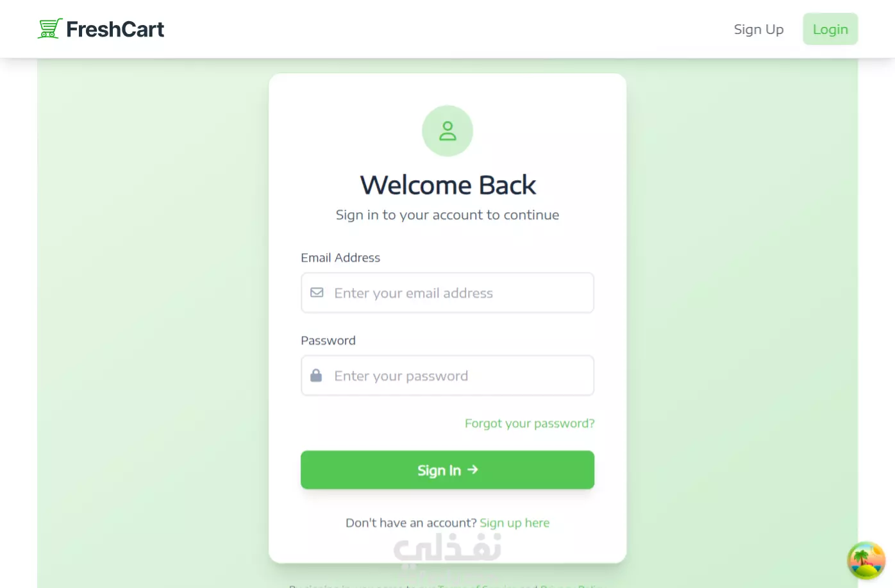Click the green user avatar icon
The height and width of the screenshot is (588, 895).
click(447, 131)
